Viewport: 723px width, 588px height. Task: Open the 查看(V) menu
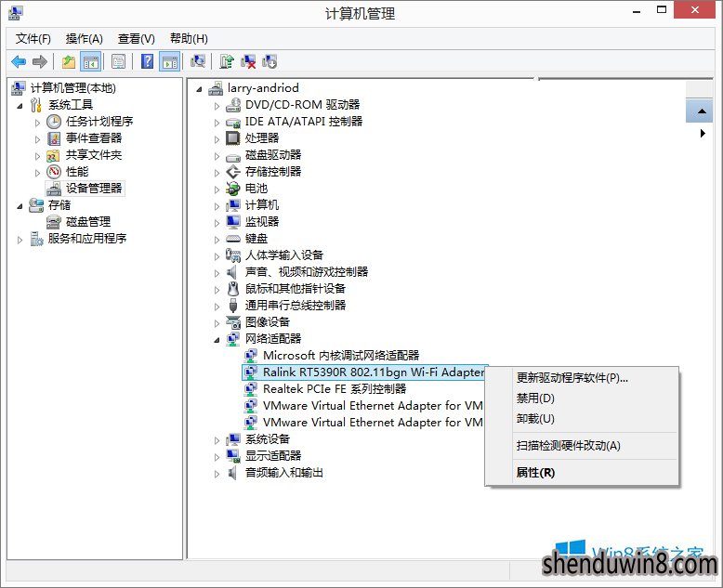pyautogui.click(x=137, y=39)
